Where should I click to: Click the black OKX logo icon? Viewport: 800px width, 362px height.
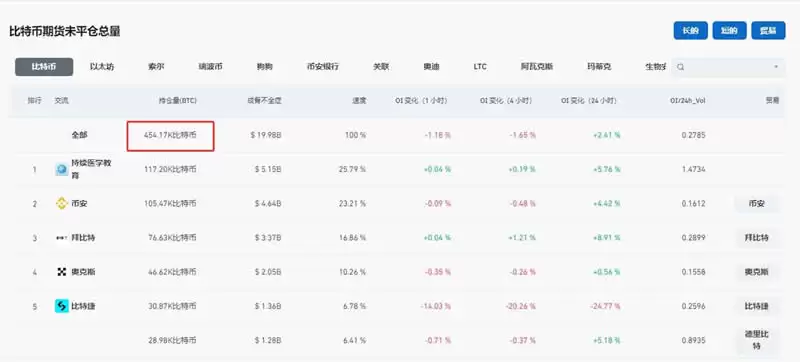coord(61,272)
